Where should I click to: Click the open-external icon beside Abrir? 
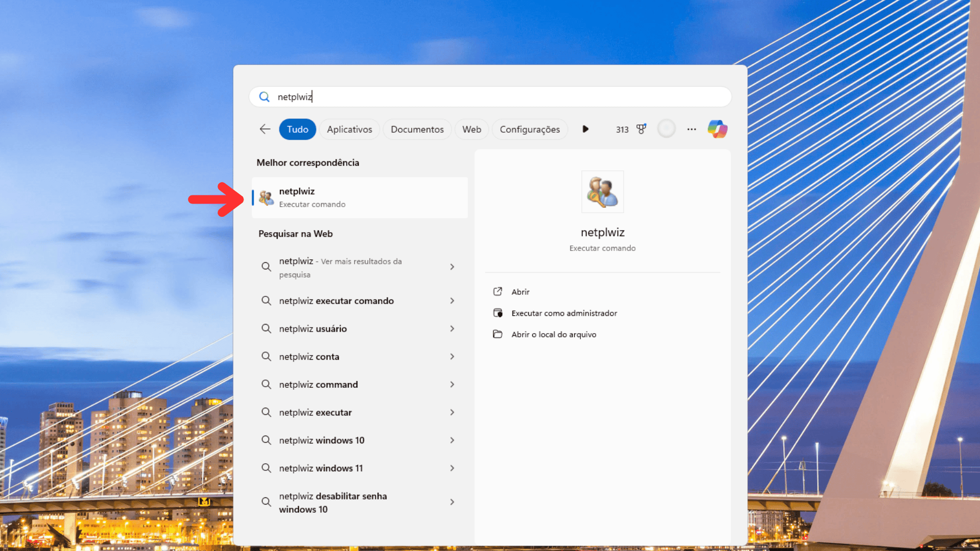(x=498, y=291)
